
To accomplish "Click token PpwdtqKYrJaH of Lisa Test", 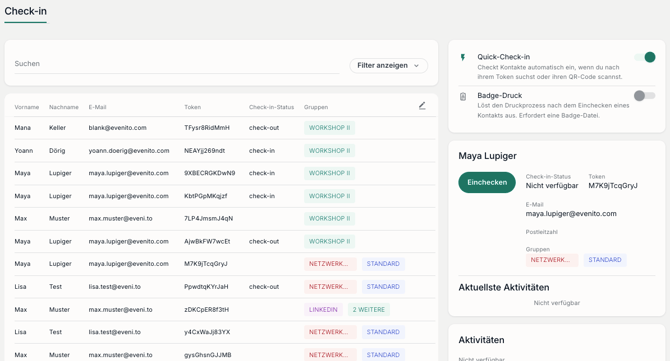I will [206, 287].
